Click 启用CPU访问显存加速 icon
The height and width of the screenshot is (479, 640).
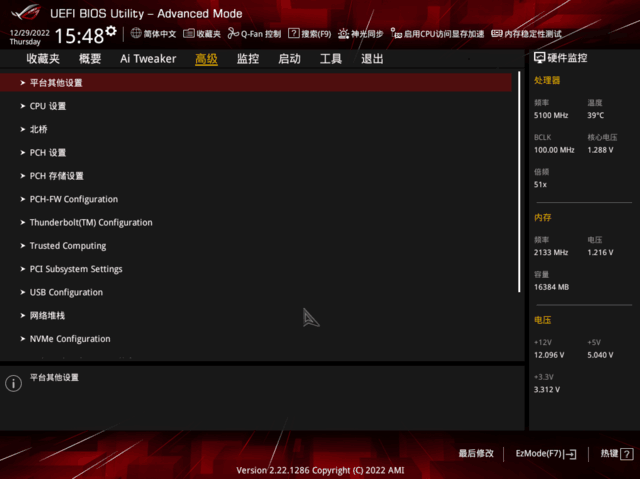tap(396, 33)
